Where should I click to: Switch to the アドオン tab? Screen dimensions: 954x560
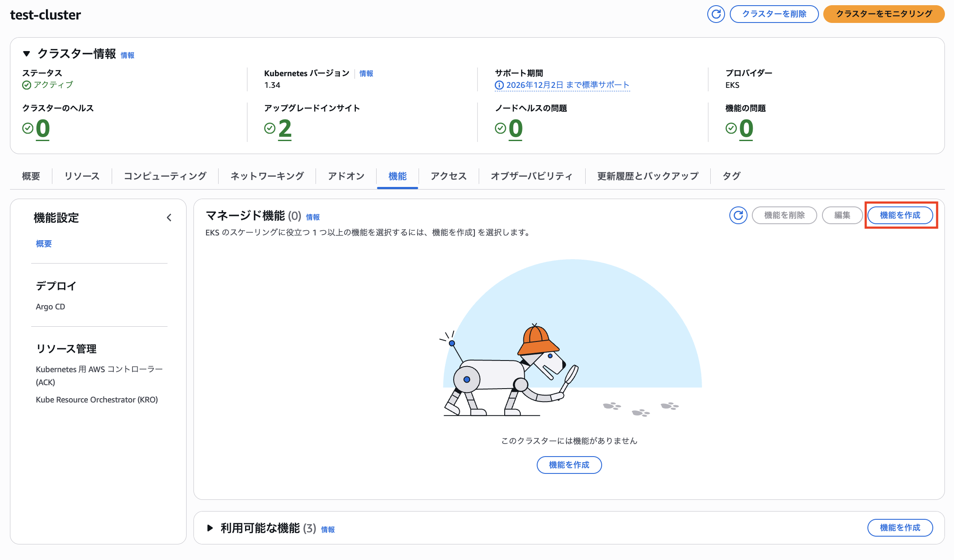(x=346, y=176)
